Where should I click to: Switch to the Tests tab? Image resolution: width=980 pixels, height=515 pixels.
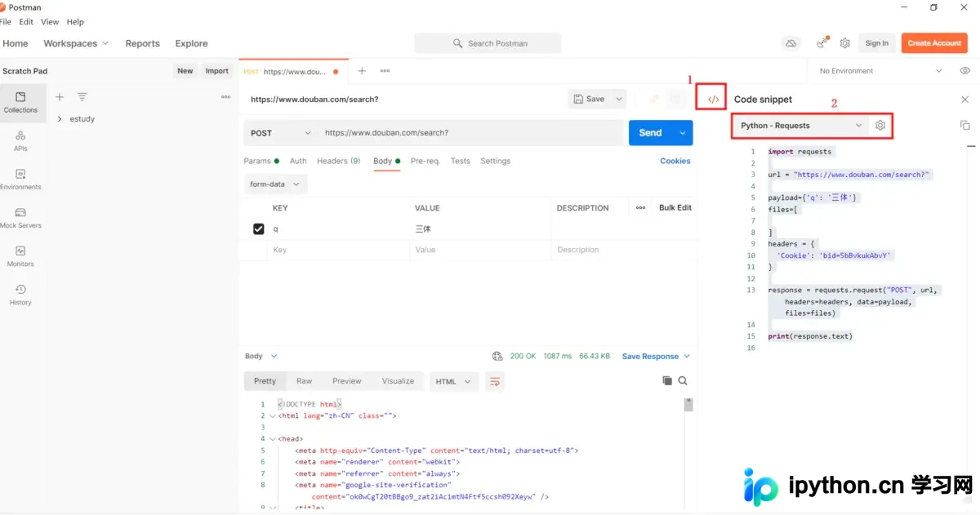460,161
